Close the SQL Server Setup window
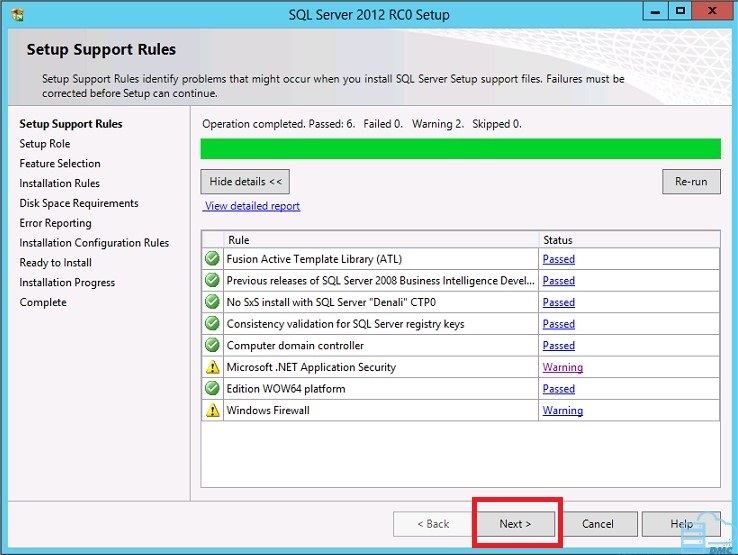 tap(713, 11)
